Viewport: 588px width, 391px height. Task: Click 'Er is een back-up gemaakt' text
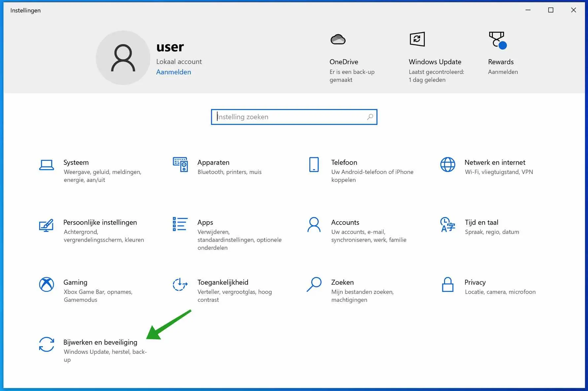352,76
